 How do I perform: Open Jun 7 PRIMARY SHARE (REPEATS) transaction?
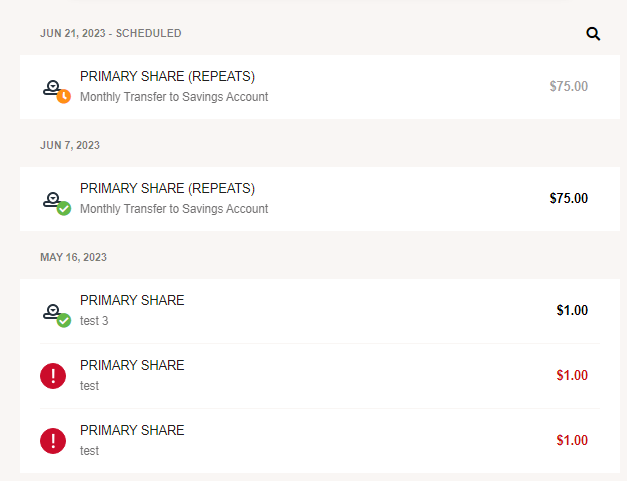point(320,199)
